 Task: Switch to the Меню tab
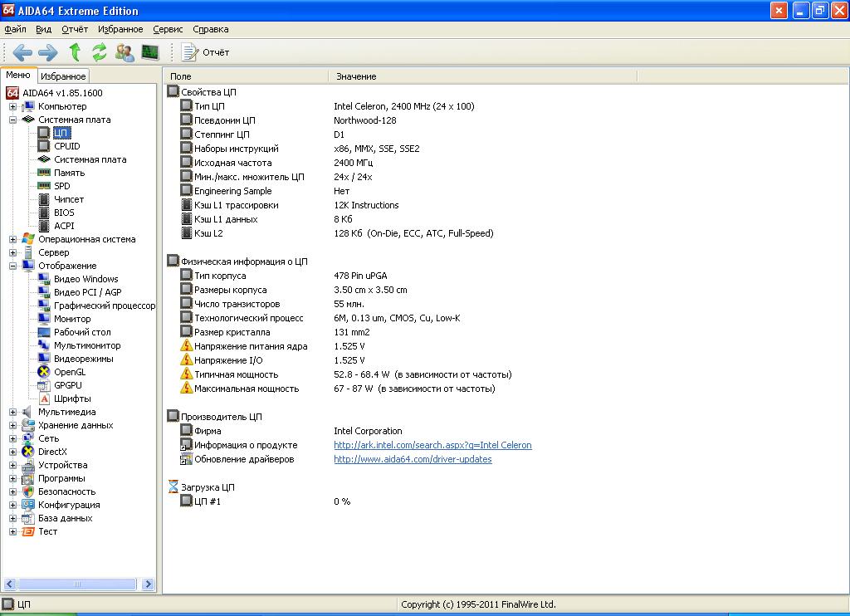point(18,76)
